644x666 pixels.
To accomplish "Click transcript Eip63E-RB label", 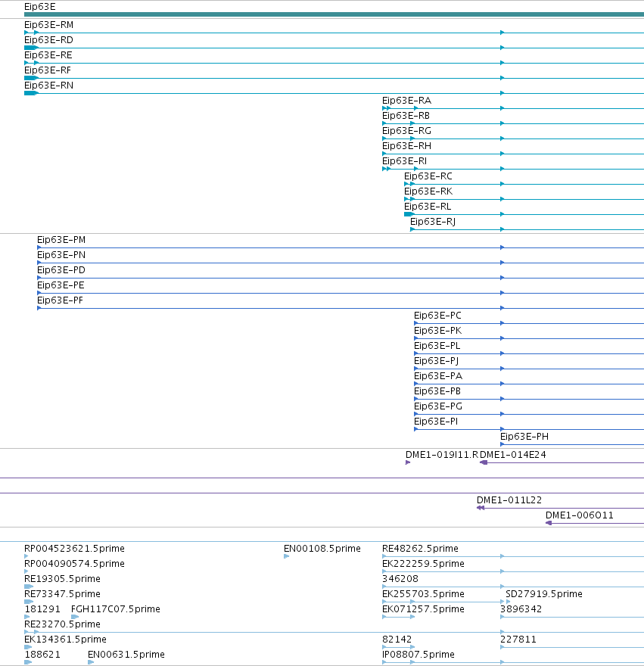I will pyautogui.click(x=406, y=116).
